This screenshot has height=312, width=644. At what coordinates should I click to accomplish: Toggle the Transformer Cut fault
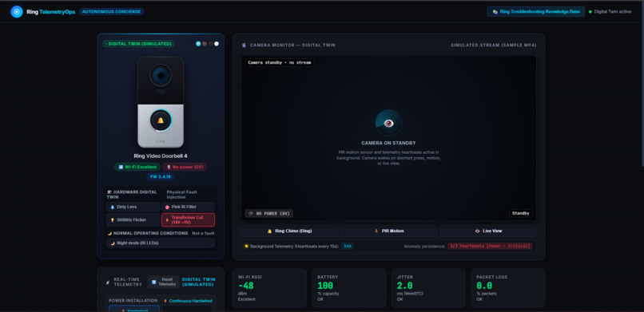point(188,219)
